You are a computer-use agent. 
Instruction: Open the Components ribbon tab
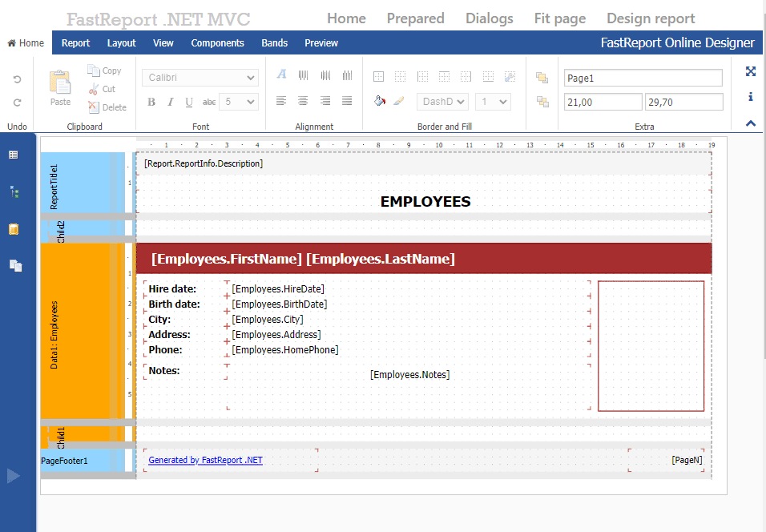[217, 43]
